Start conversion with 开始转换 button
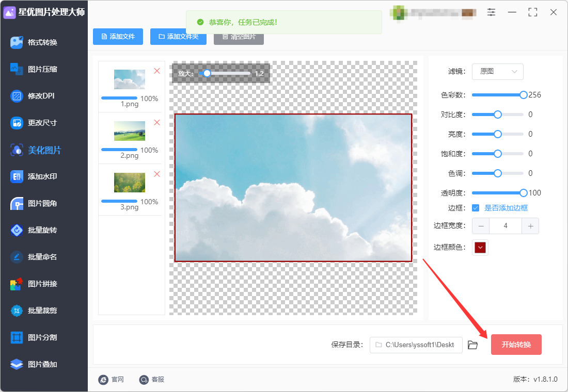 pyautogui.click(x=516, y=345)
